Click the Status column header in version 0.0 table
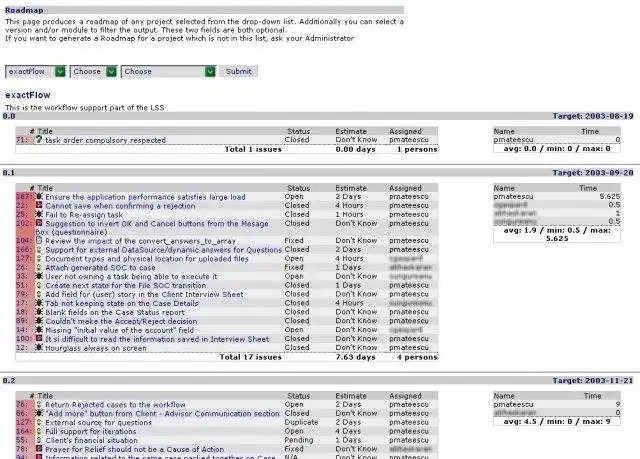The height and width of the screenshot is (459, 640). 298,131
